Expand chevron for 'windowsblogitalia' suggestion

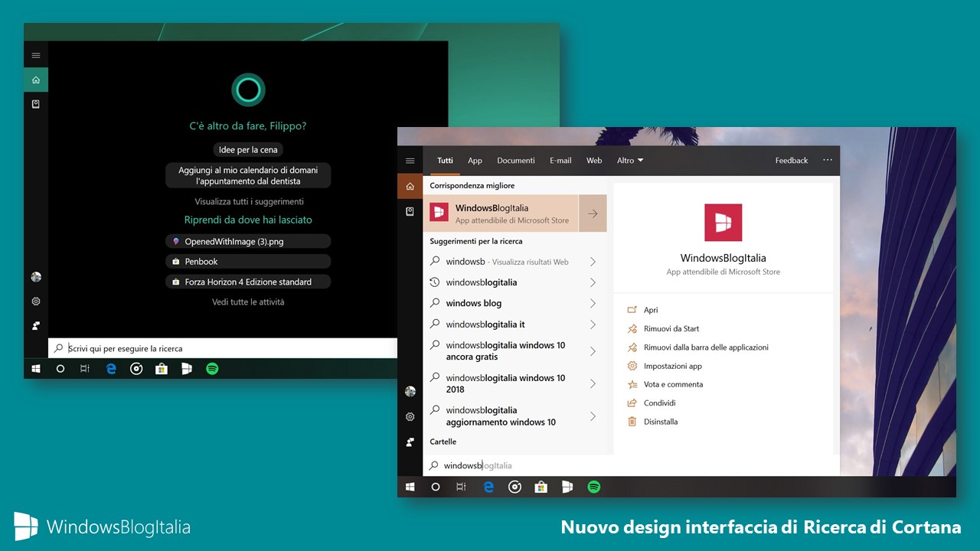pos(593,282)
